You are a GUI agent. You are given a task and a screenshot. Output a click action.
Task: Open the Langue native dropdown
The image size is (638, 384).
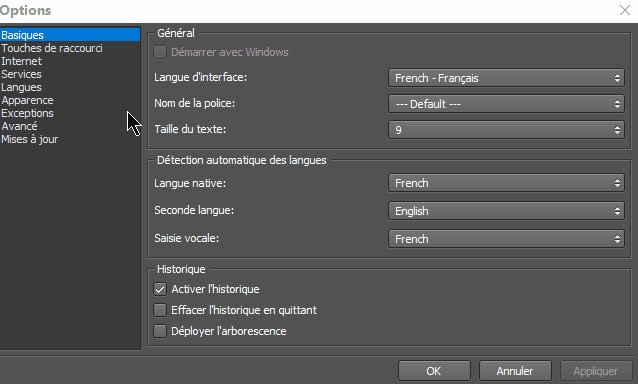coord(506,183)
